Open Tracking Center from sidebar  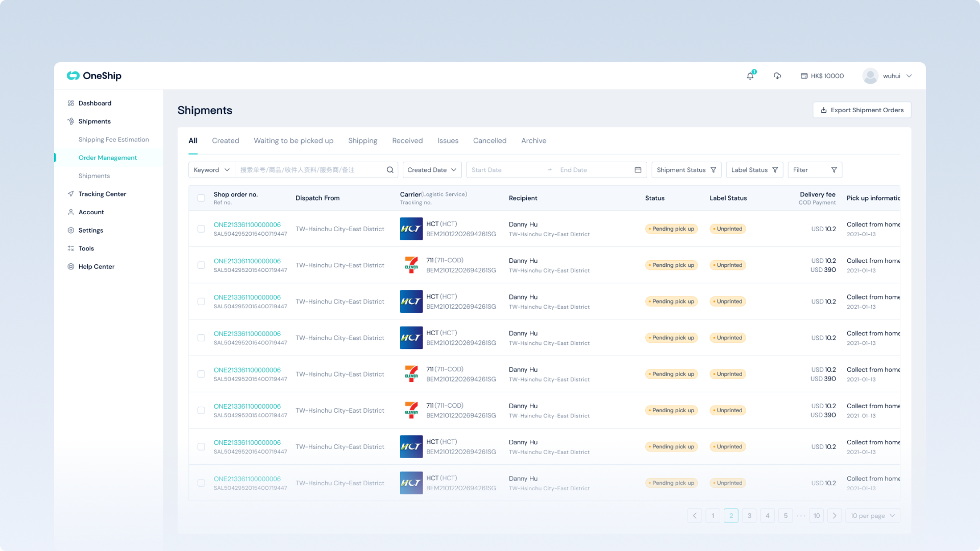102,194
